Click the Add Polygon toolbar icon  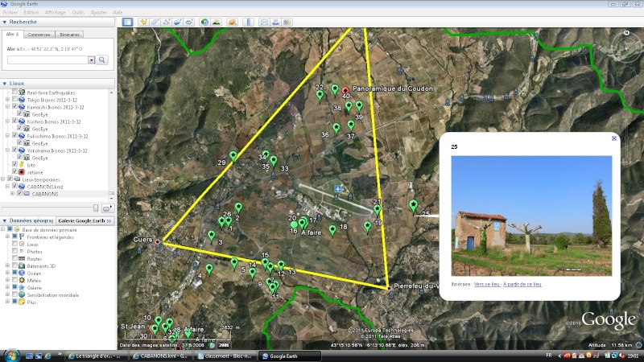coord(155,23)
